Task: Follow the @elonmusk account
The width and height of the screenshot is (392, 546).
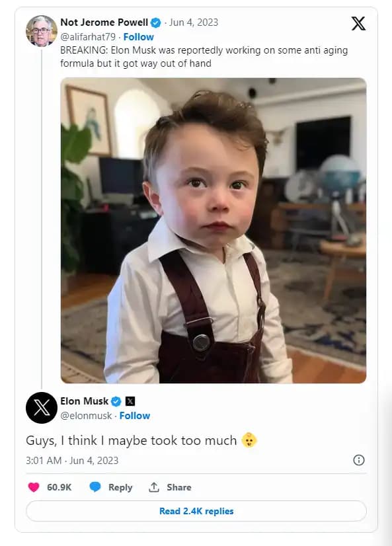Action: tap(135, 416)
